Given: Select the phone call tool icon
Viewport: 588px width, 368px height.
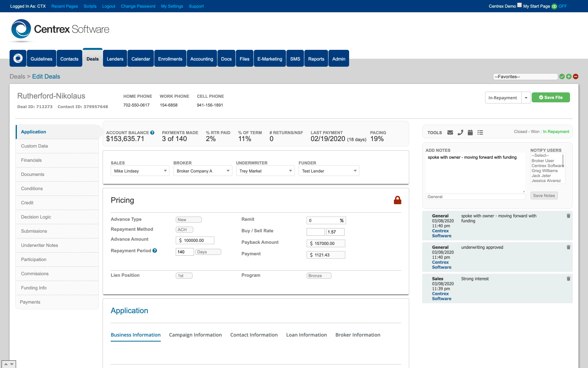Looking at the screenshot, I should point(460,132).
